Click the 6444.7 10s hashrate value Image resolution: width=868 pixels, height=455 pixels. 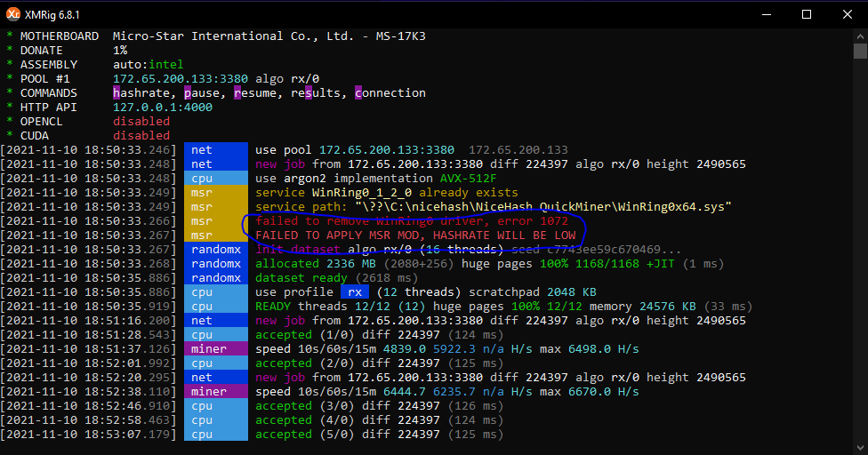pyautogui.click(x=404, y=391)
